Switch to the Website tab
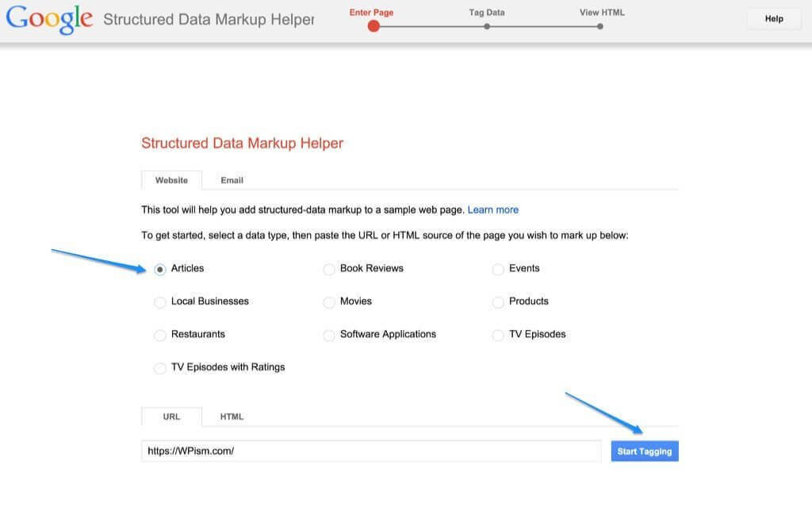The height and width of the screenshot is (515, 812). coord(171,180)
